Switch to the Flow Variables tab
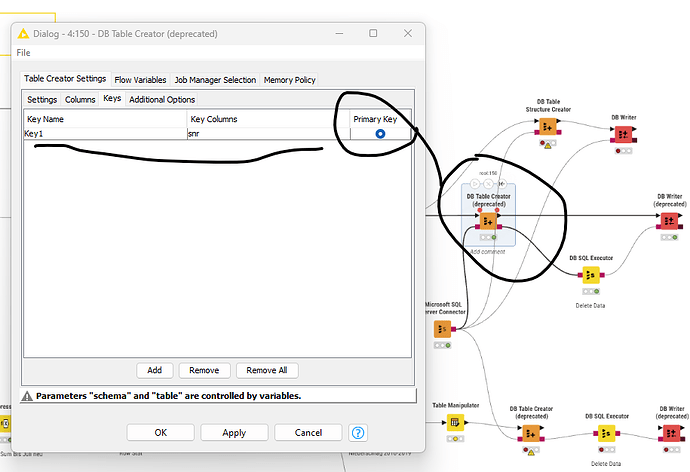This screenshot has width=690, height=472. pos(141,80)
